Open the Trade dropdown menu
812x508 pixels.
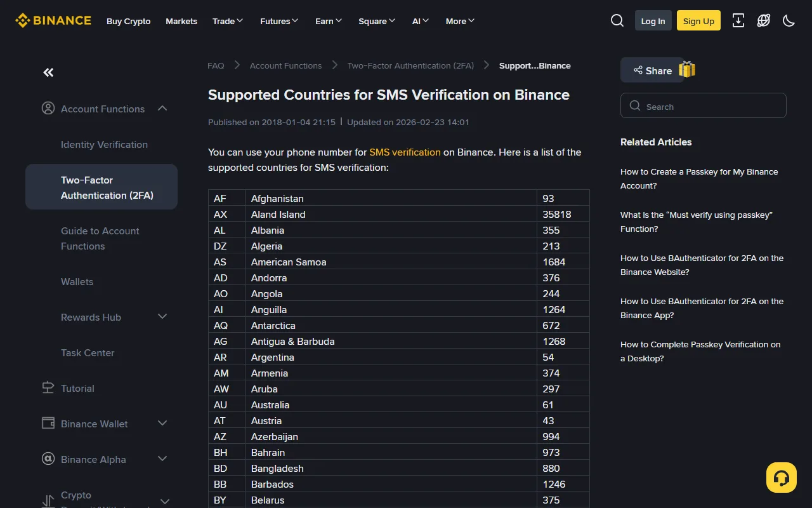pyautogui.click(x=228, y=21)
